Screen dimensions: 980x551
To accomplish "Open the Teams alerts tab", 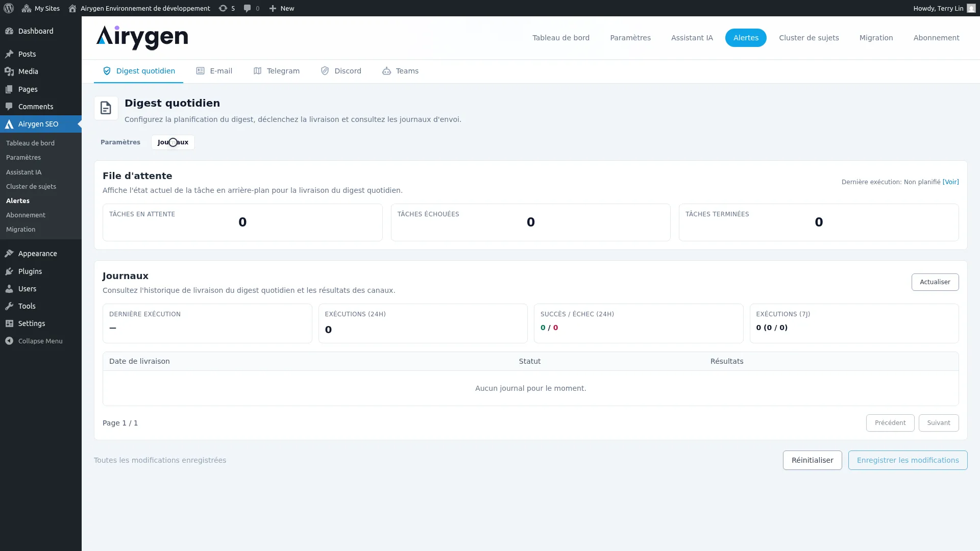I will 400,71.
